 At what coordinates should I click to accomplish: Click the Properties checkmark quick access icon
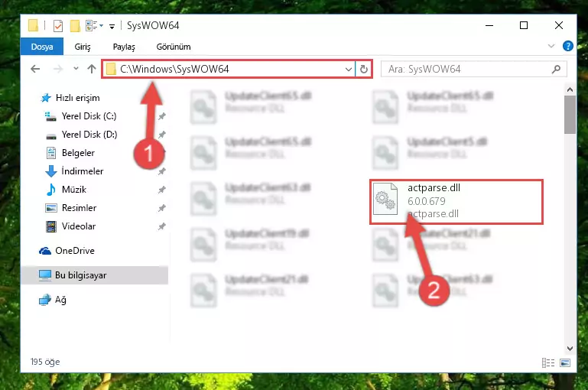[58, 26]
